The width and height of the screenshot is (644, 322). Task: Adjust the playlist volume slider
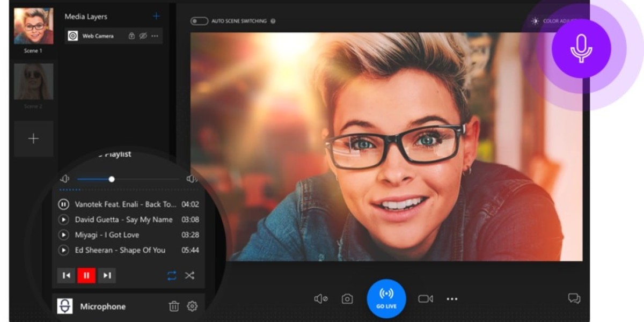pyautogui.click(x=112, y=179)
